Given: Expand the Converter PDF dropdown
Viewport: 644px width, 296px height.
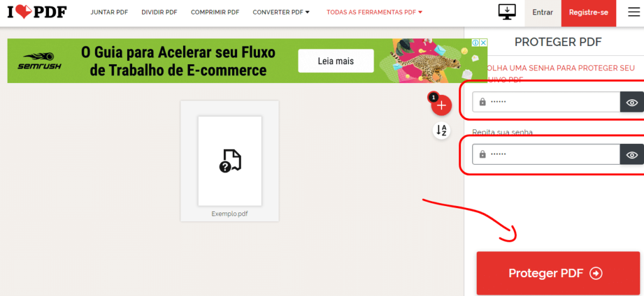Looking at the screenshot, I should pos(281,13).
